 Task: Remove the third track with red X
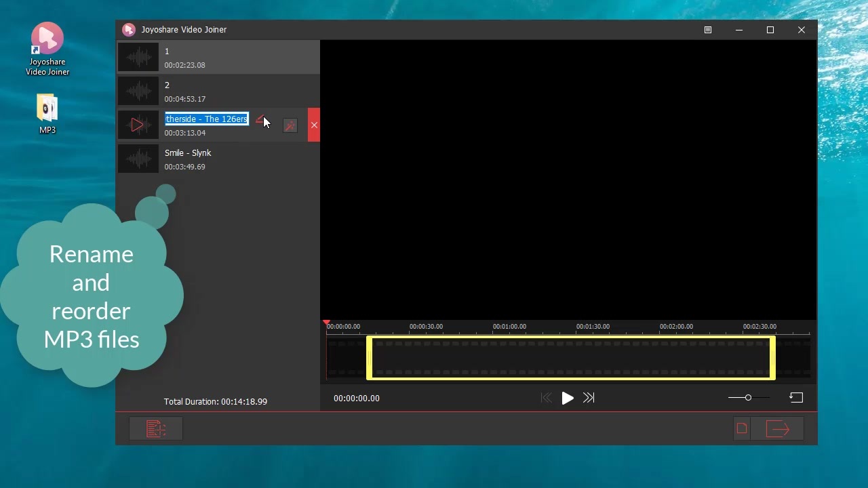(x=314, y=125)
